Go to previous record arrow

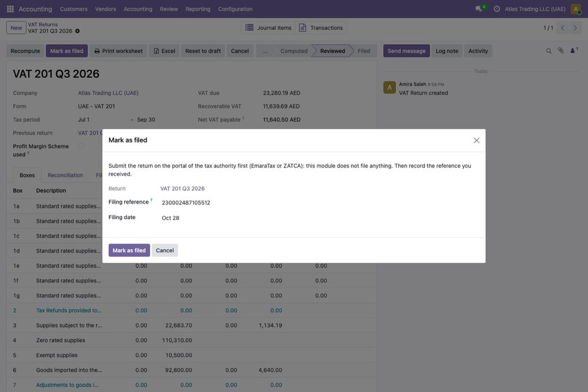click(x=562, y=28)
